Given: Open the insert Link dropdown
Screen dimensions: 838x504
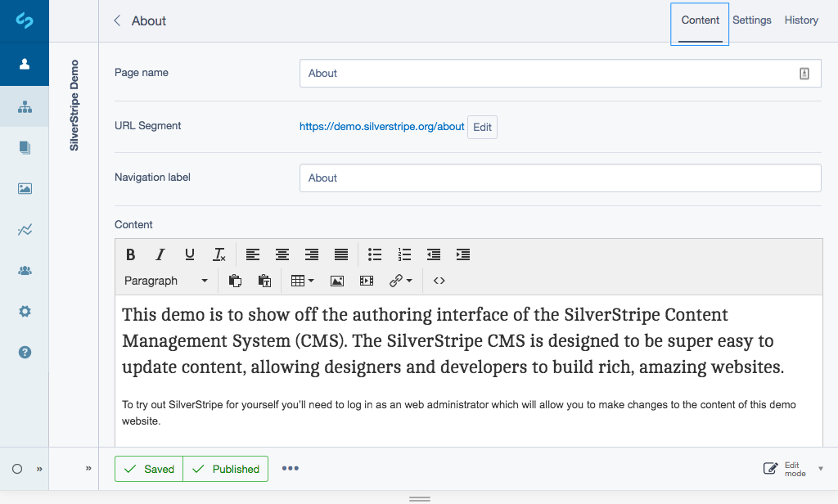Looking at the screenshot, I should [x=400, y=281].
